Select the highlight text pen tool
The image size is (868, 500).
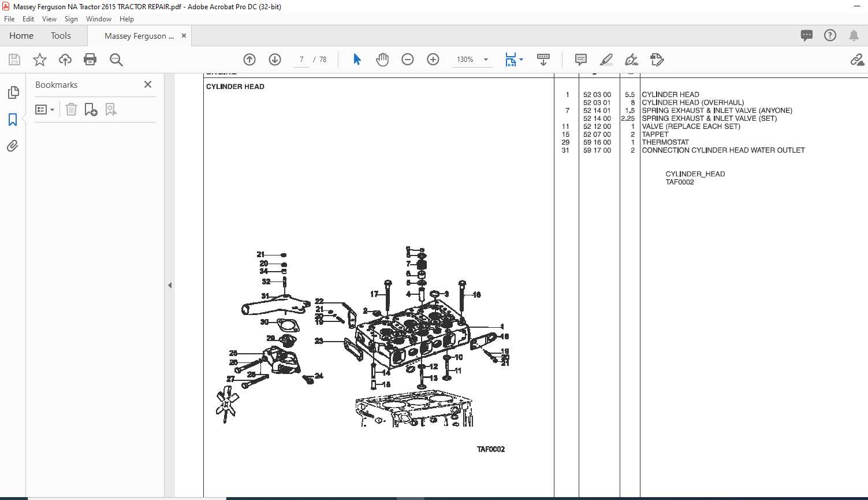tap(606, 60)
